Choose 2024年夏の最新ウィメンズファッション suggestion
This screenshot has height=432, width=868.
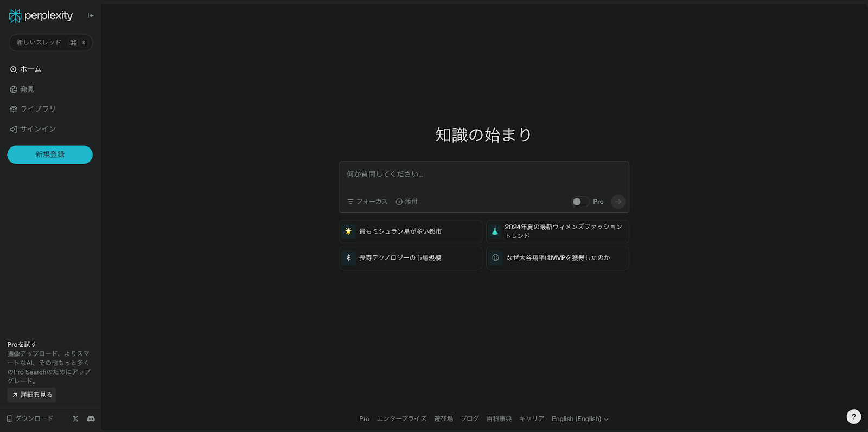[x=558, y=231]
